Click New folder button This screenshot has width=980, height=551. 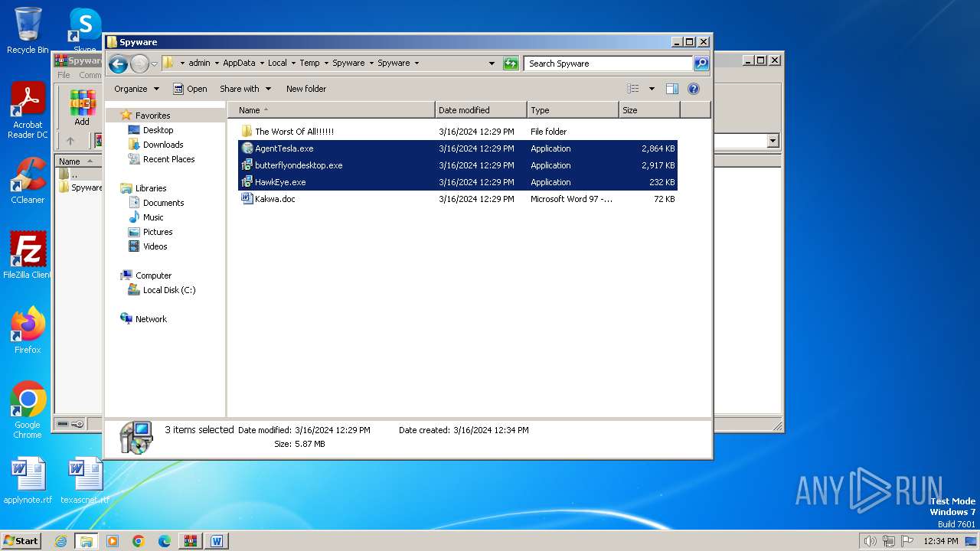coord(306,89)
